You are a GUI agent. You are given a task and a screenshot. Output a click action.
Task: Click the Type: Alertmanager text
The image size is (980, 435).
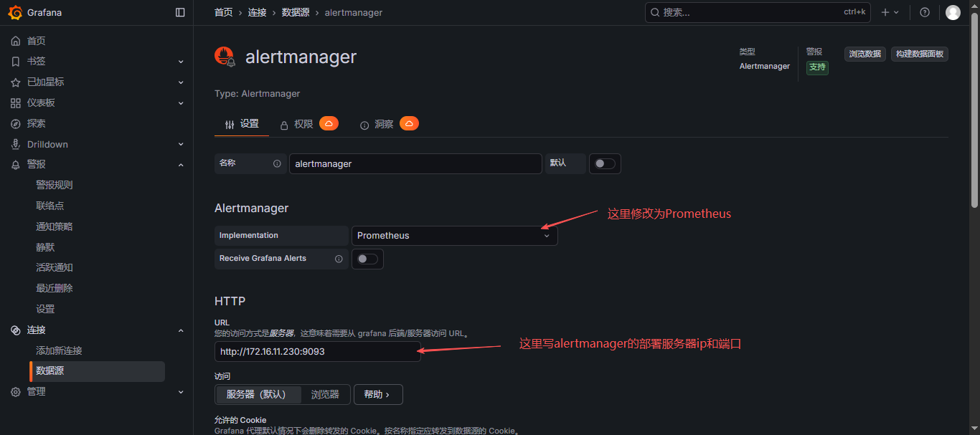point(257,94)
